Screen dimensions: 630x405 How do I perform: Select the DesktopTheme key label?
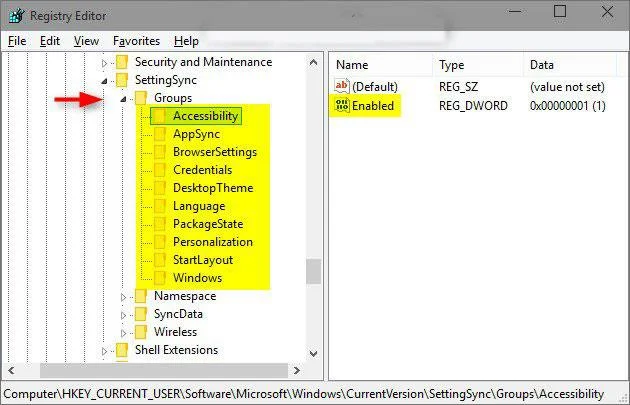click(x=213, y=188)
